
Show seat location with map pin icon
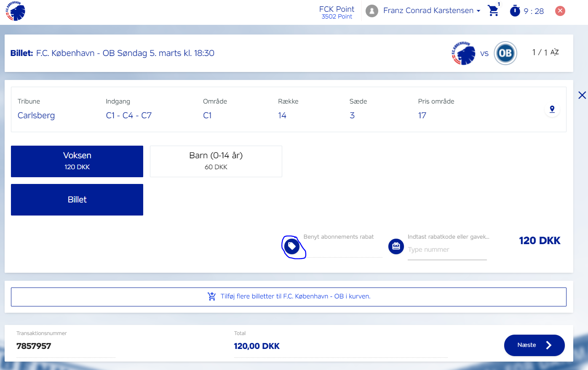click(552, 109)
